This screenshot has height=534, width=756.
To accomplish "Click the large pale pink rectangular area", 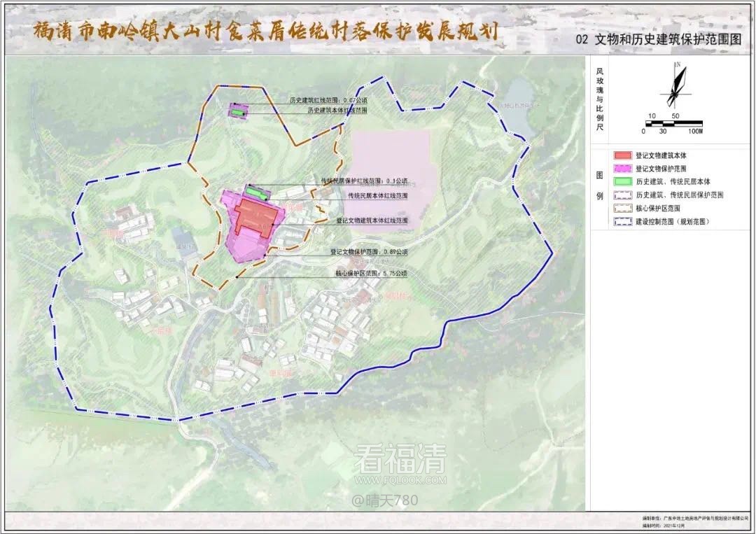I will coord(390,175).
